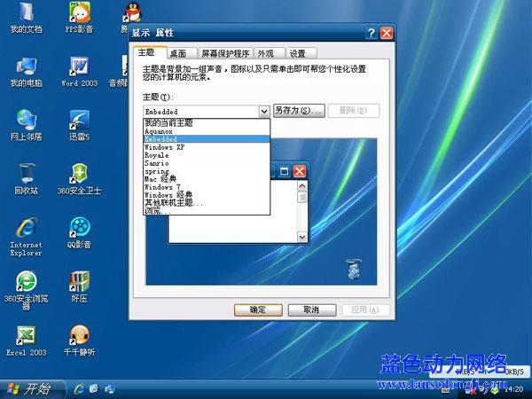Click the Internet Explorer quick launch icon
Screen dimensions: 532x399
click(79, 388)
